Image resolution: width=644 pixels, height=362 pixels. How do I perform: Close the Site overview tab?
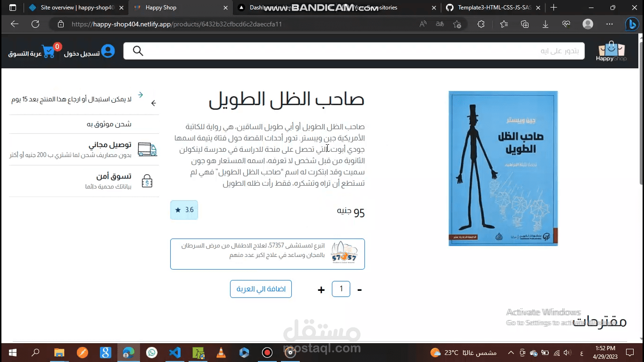point(122,8)
